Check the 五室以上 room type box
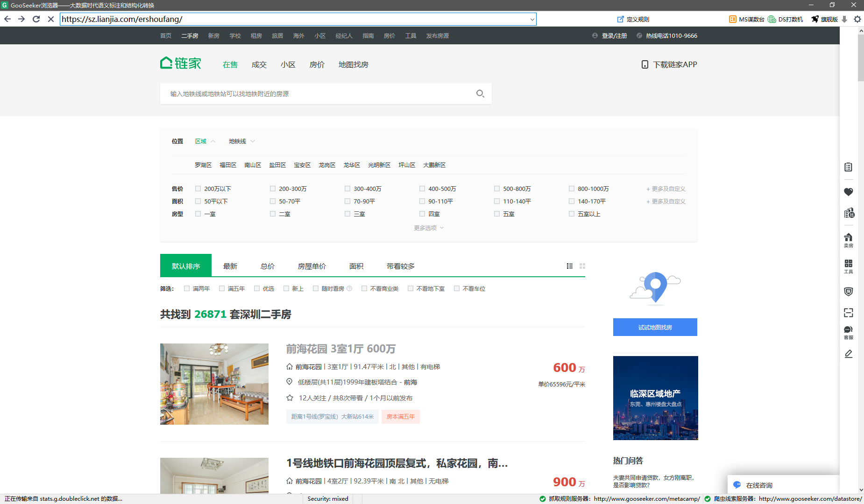This screenshot has height=504, width=864. click(x=572, y=214)
